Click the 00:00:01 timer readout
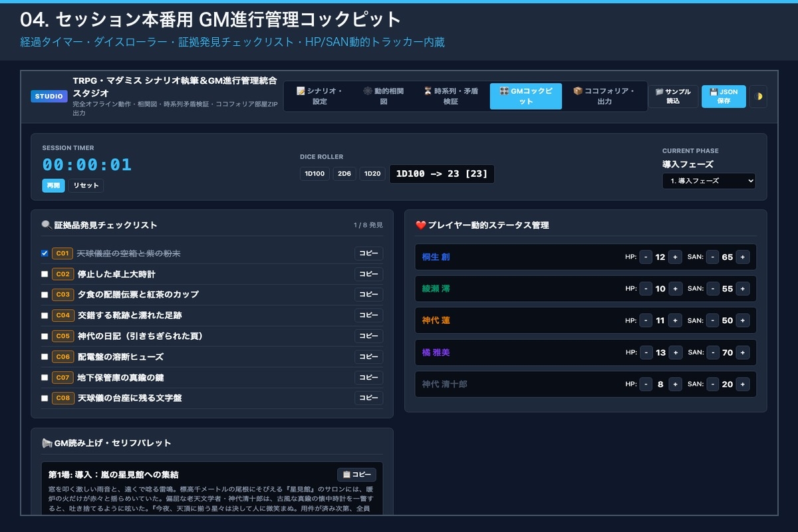 87,165
